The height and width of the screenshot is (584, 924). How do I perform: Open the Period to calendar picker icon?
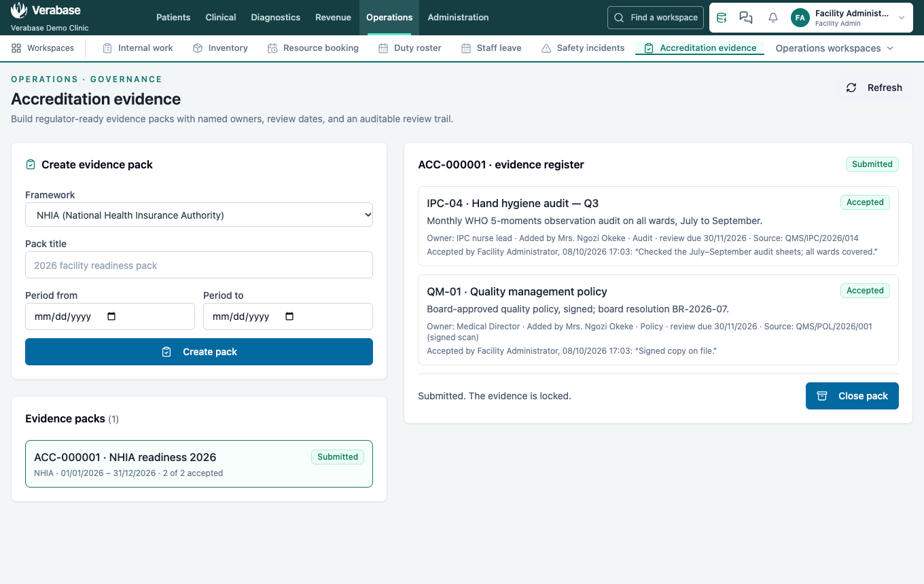coord(289,316)
